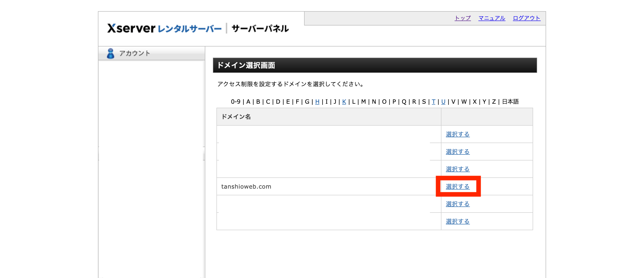Filter domains by letter H

(317, 102)
